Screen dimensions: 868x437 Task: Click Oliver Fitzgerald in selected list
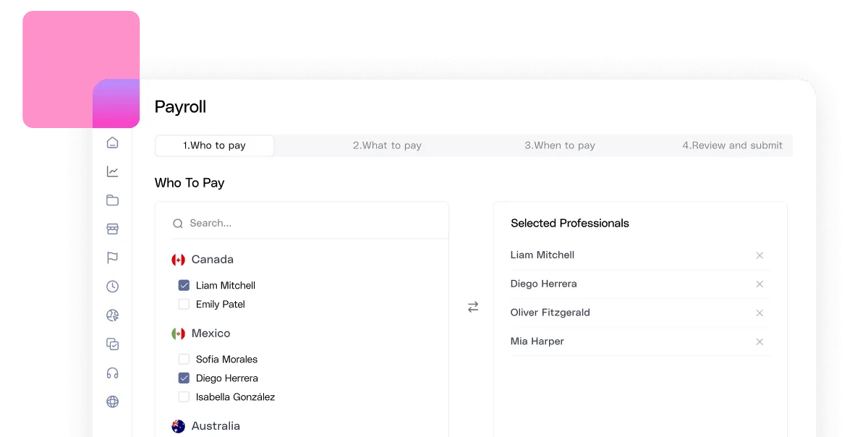click(x=550, y=313)
